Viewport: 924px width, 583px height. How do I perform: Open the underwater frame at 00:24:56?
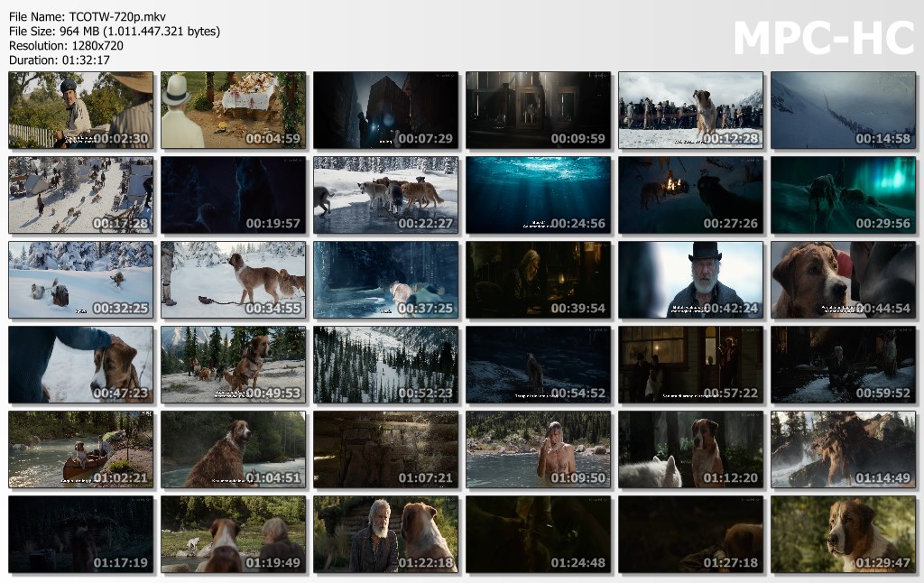pyautogui.click(x=539, y=195)
